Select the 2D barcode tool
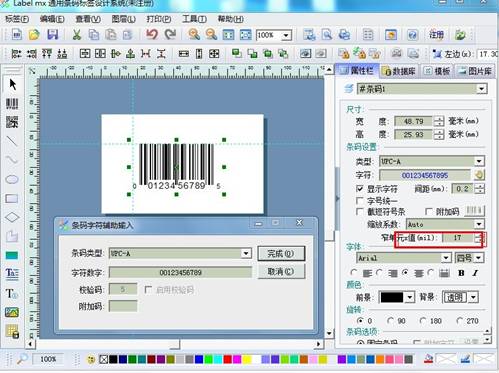Viewport: 499px width, 373px height. (12, 122)
